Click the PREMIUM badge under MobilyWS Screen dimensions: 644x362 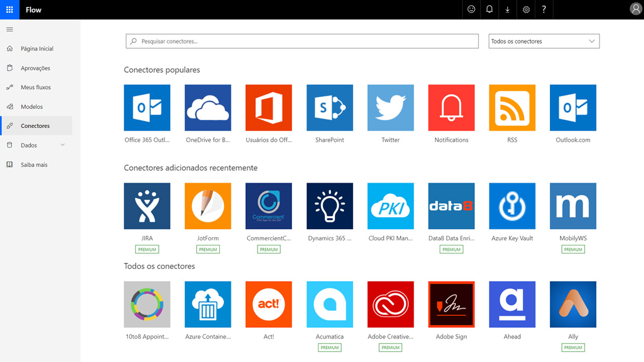point(573,249)
